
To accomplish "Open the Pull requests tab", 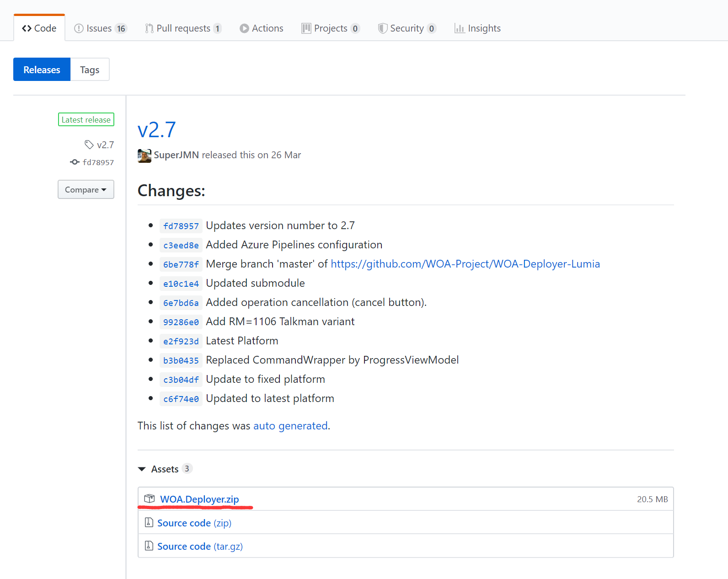I will click(183, 28).
